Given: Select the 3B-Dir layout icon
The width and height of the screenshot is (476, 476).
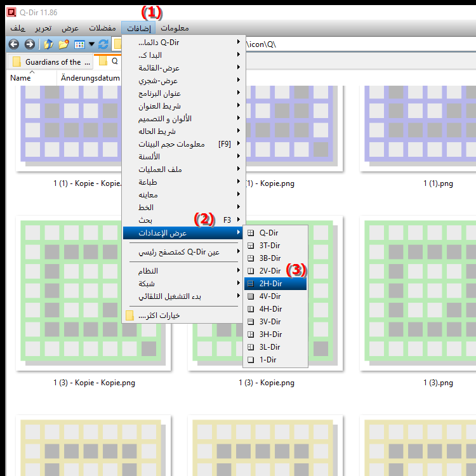Looking at the screenshot, I should [251, 258].
